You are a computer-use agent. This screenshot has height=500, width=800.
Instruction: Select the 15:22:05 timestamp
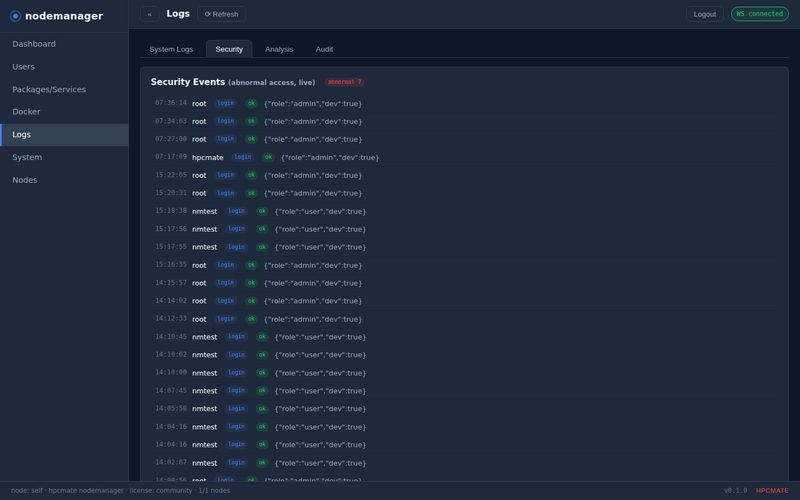point(171,175)
